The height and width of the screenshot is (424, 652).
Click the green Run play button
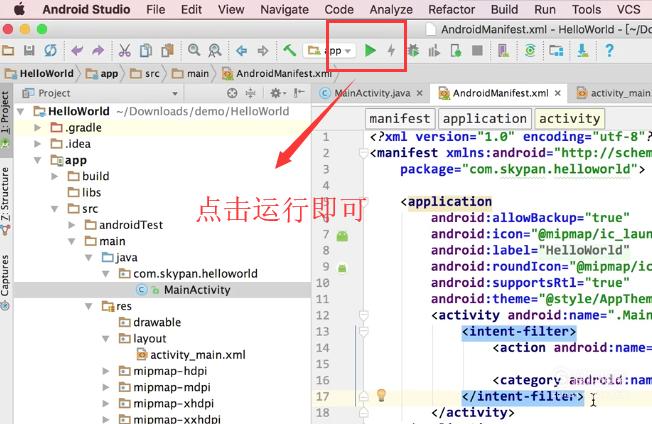pos(370,51)
